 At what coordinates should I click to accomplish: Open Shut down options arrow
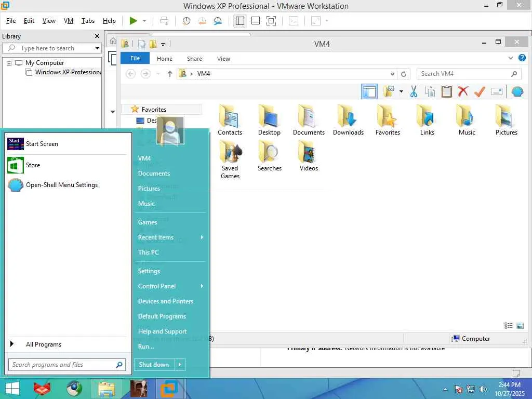tap(180, 365)
